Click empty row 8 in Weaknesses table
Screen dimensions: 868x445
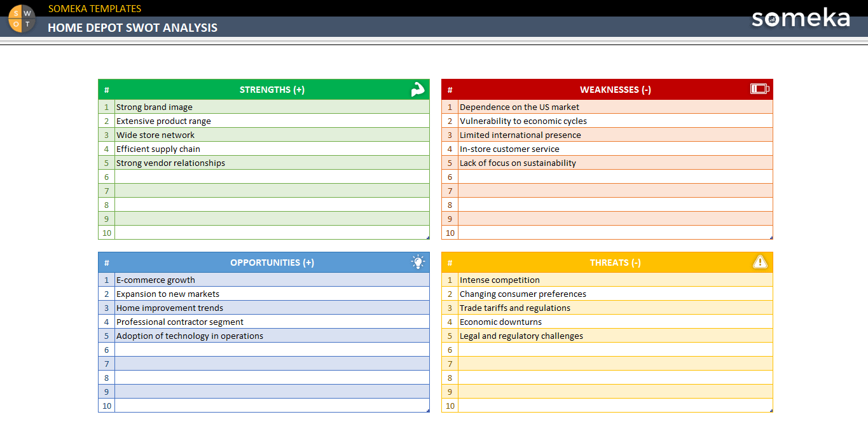coord(616,205)
